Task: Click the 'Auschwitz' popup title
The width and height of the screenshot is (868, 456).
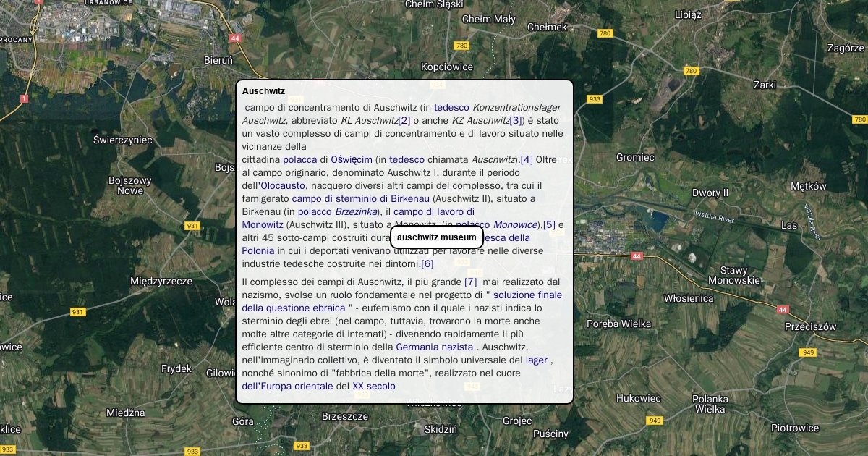Action: (x=263, y=91)
